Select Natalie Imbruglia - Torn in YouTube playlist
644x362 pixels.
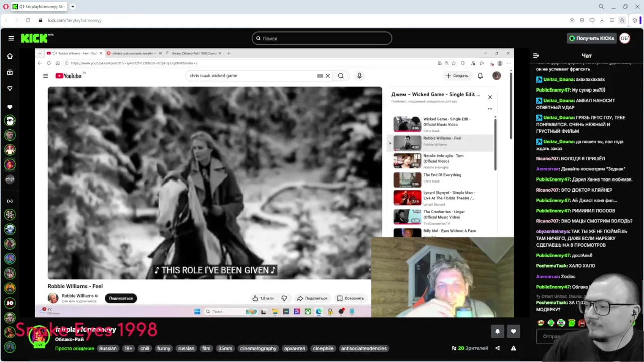440,160
